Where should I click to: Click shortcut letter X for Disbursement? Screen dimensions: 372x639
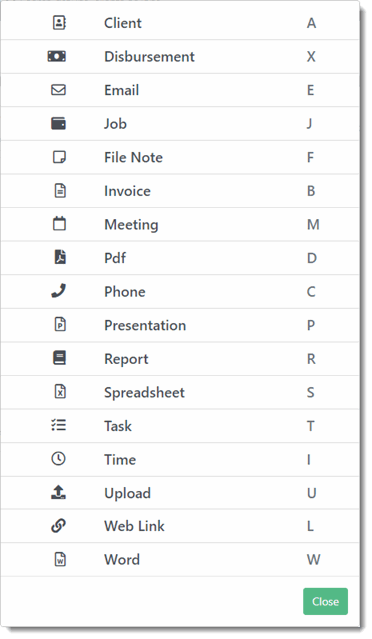pos(311,56)
